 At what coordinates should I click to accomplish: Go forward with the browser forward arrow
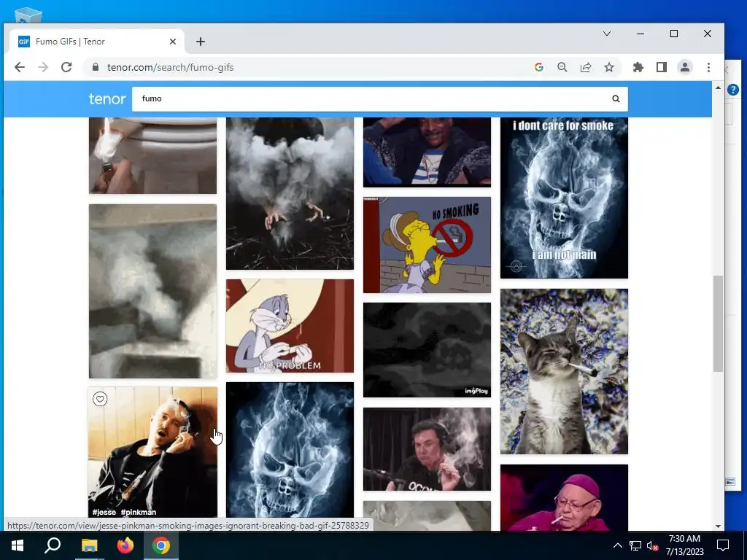(43, 67)
